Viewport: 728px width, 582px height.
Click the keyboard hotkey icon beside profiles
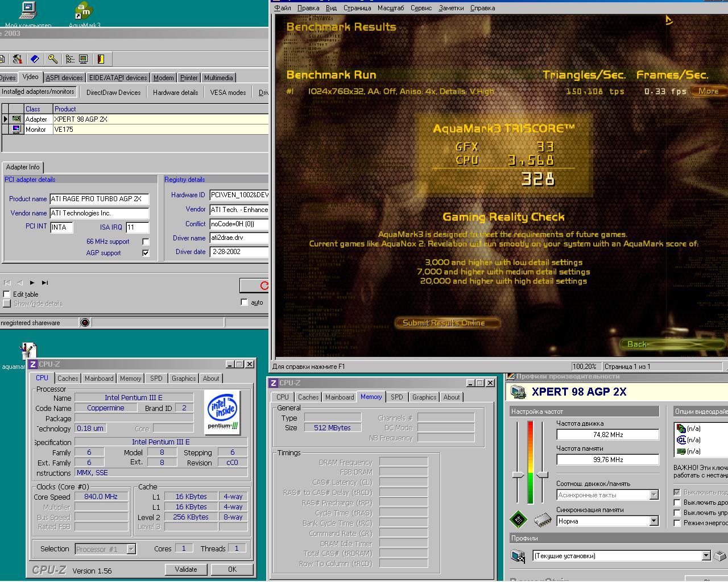(720, 556)
